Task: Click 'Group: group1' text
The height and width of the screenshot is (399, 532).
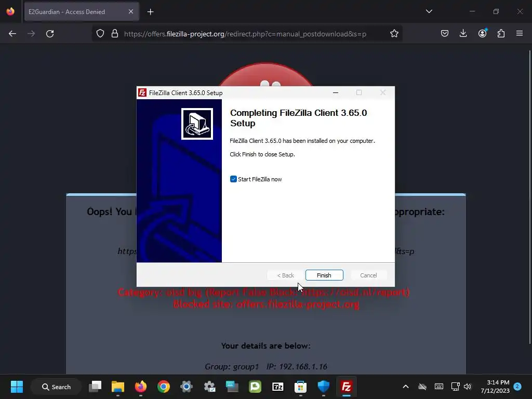Action: coord(232,367)
